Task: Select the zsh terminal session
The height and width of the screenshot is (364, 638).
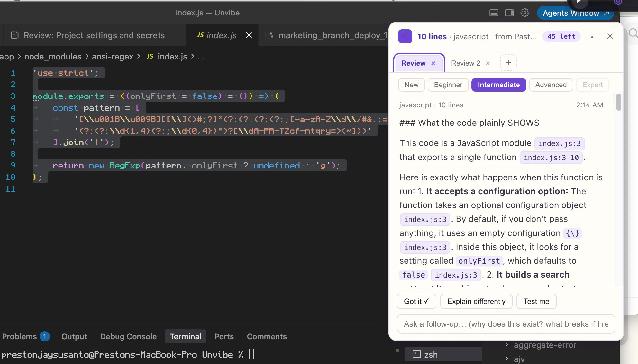Action: coord(443,354)
